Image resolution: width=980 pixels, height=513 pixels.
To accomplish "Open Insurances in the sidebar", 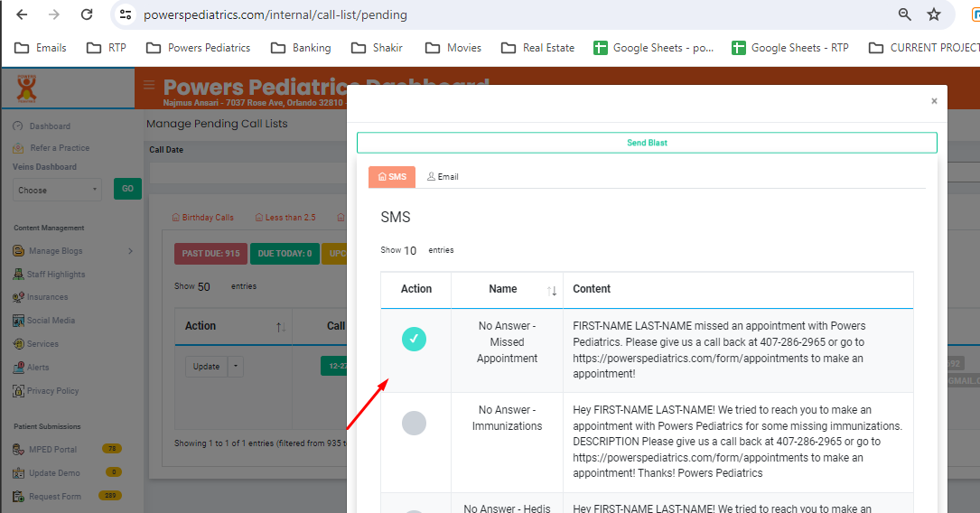I will pyautogui.click(x=47, y=297).
